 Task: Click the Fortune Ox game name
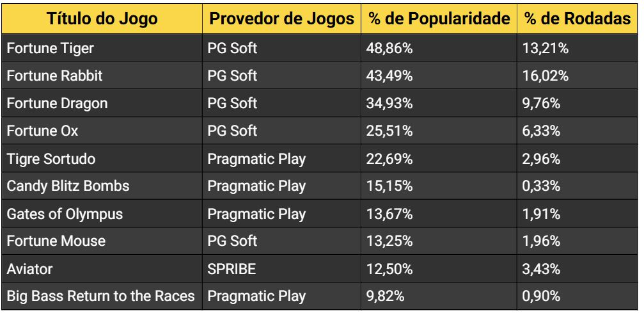click(x=42, y=131)
